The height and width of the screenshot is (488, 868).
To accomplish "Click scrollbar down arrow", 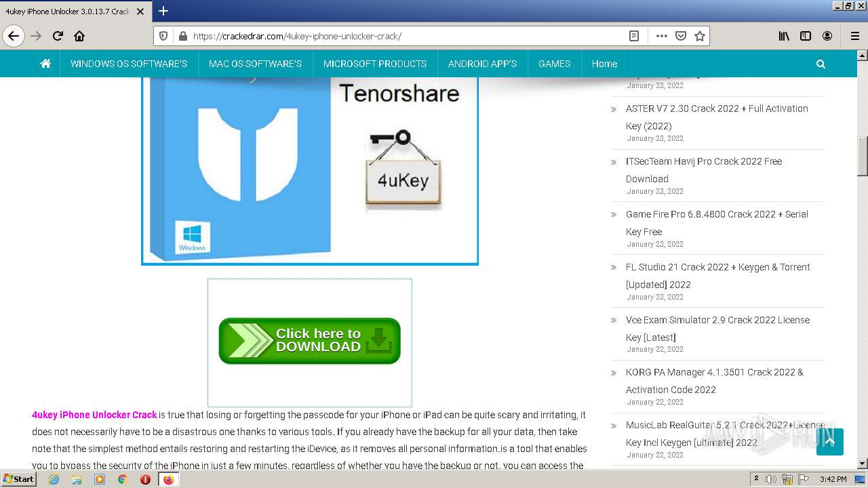I will (863, 464).
